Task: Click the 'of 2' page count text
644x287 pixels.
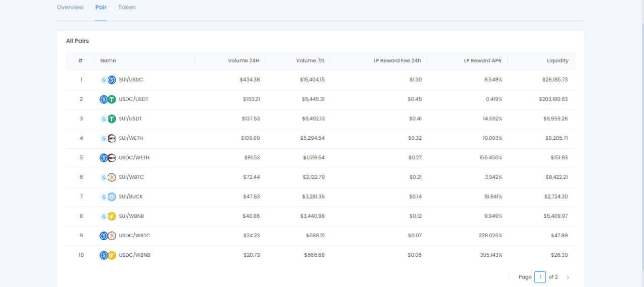Action: coord(553,277)
